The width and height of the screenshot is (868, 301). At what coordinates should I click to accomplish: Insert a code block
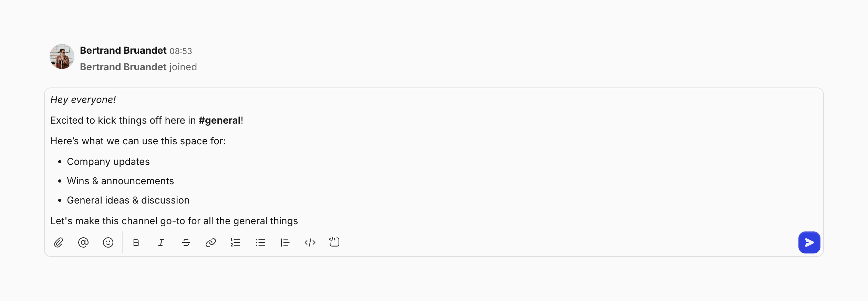coord(334,242)
